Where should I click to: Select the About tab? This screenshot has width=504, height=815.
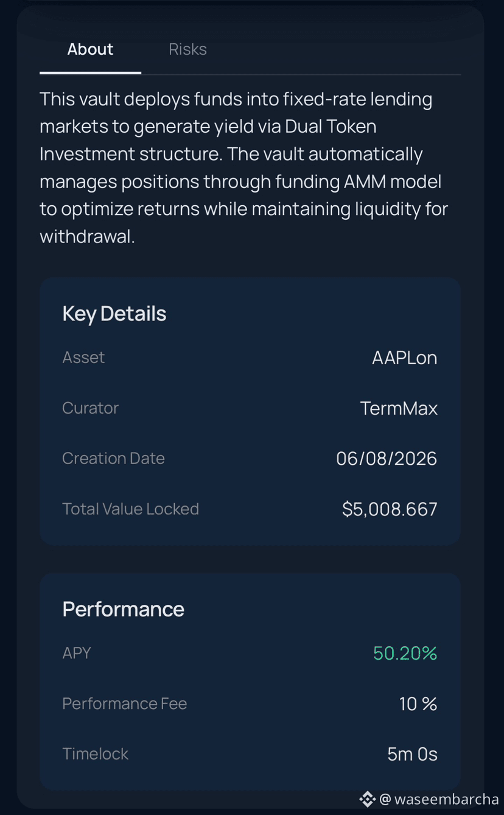coord(90,49)
